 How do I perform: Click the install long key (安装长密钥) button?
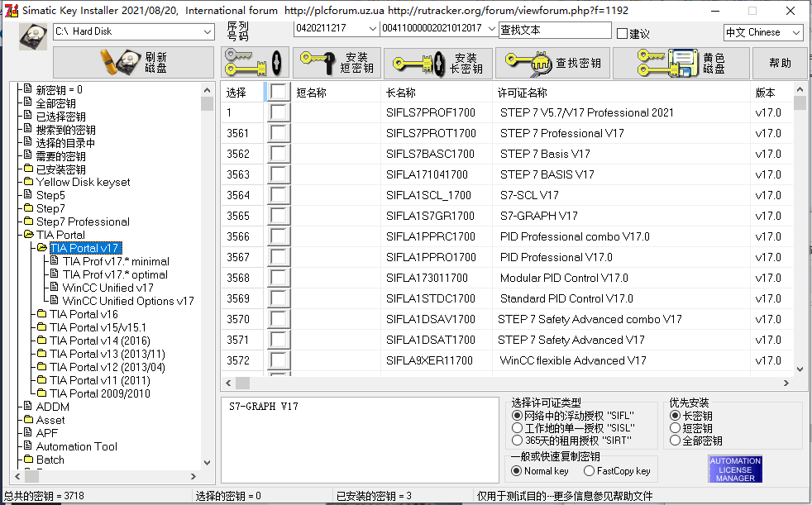pyautogui.click(x=437, y=63)
